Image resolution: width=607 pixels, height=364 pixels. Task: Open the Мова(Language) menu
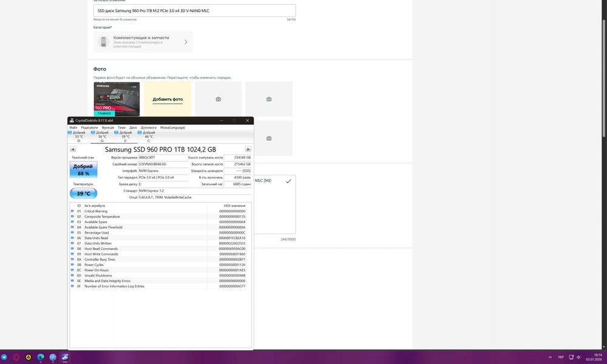172,127
